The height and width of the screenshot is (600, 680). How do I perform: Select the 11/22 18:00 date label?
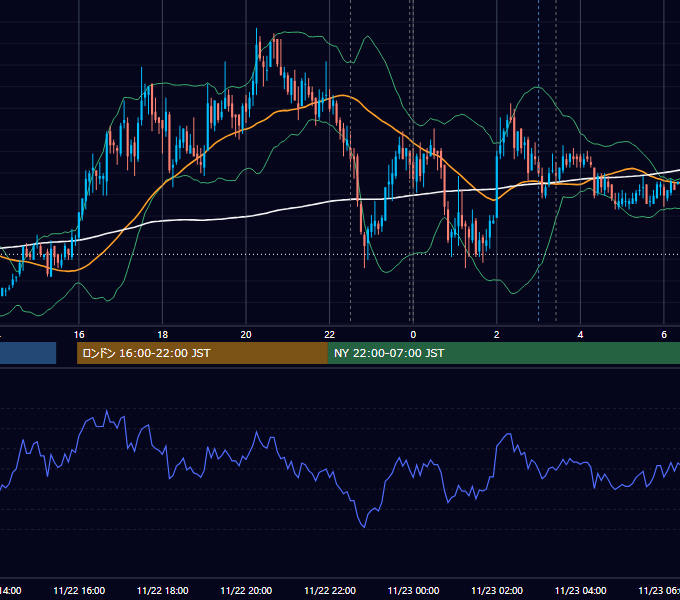tap(163, 591)
